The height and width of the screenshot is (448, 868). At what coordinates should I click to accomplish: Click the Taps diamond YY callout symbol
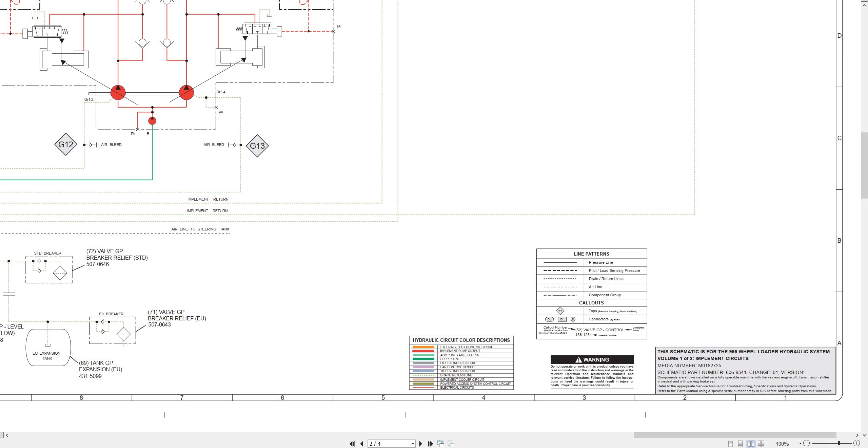(x=560, y=311)
